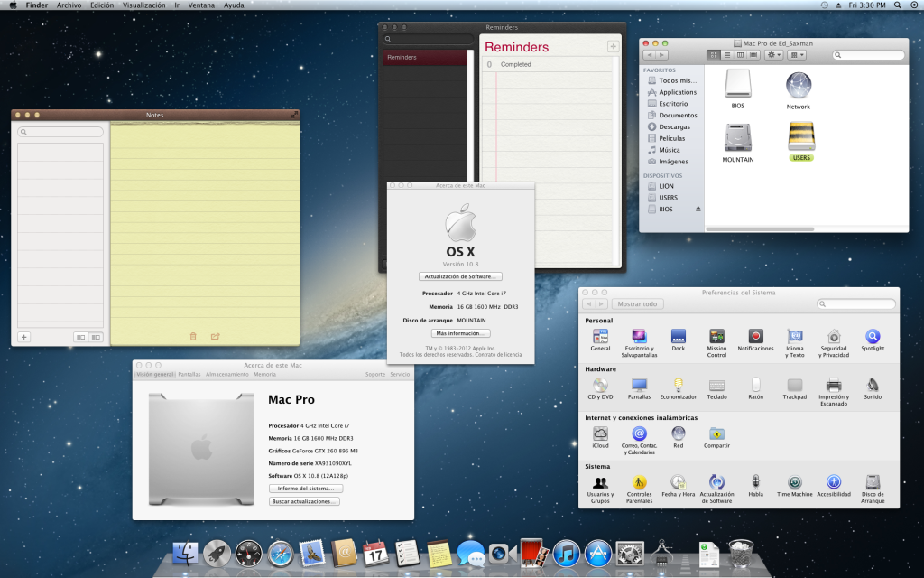
Task: Launch Safari from the Dock
Action: tap(281, 553)
